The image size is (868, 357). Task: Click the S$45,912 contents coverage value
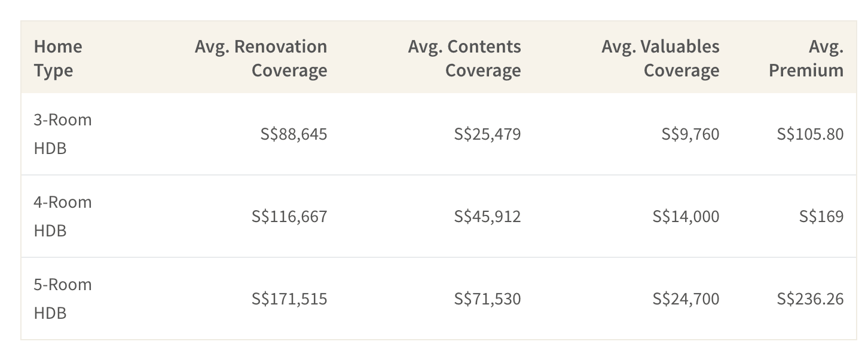pyautogui.click(x=487, y=216)
